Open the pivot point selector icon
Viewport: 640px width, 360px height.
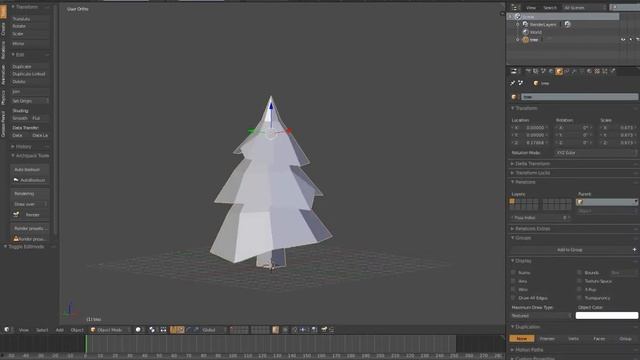click(x=152, y=330)
